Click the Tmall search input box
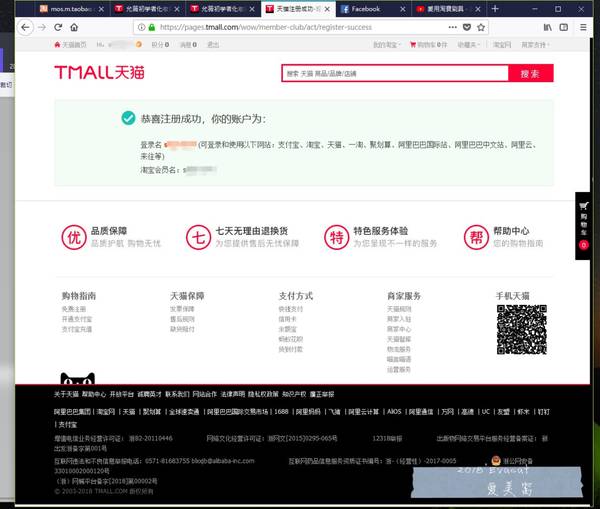600x509 pixels. [395, 73]
